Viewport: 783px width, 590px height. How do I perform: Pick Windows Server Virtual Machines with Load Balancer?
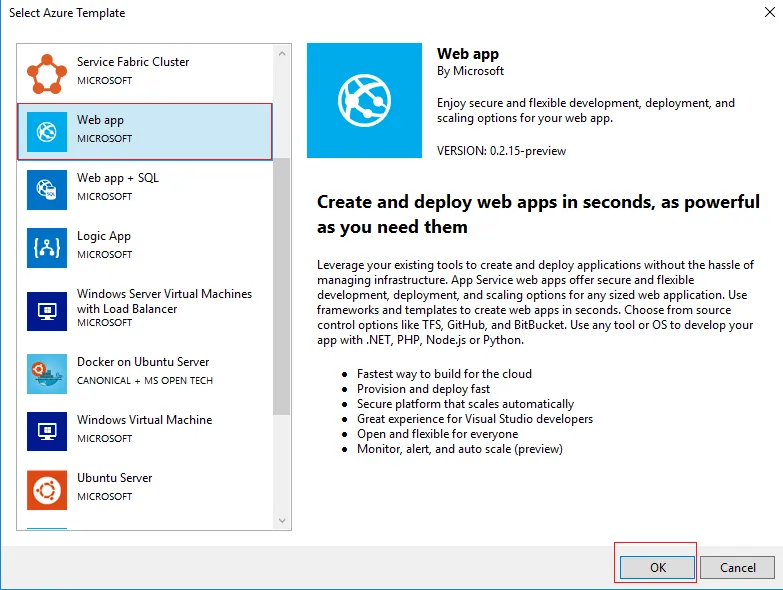tap(164, 301)
